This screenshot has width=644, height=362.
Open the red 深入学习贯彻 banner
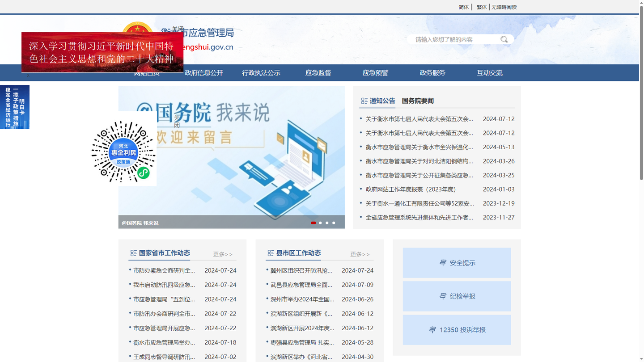click(102, 52)
